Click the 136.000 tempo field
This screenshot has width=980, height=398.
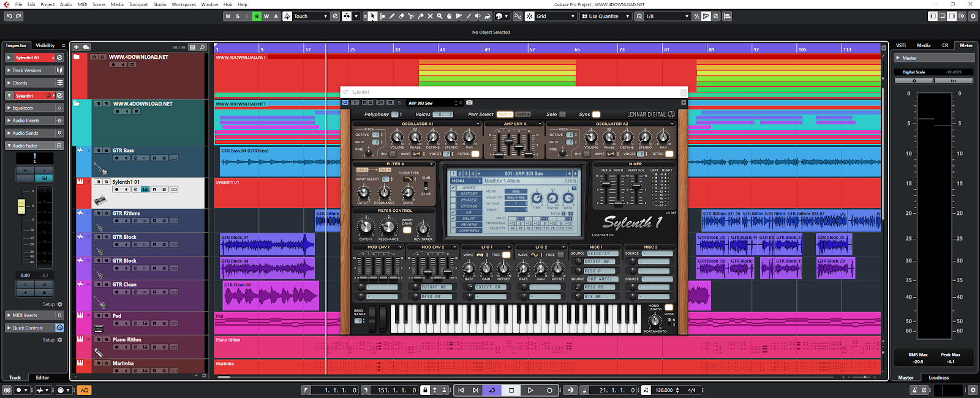[665, 390]
